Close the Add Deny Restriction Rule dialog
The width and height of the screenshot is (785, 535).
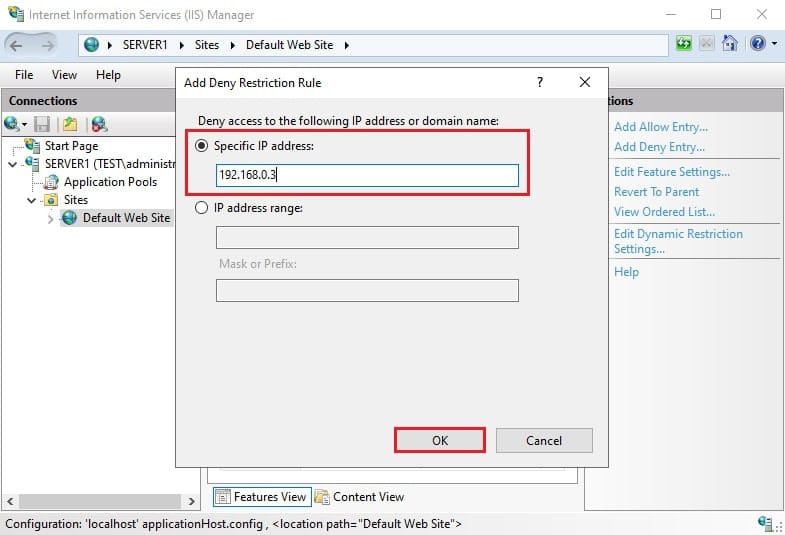(x=584, y=82)
